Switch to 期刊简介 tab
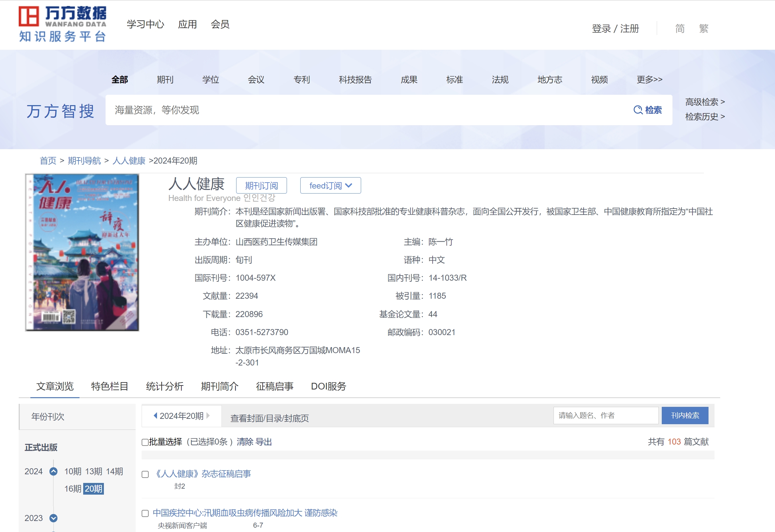 coord(219,386)
